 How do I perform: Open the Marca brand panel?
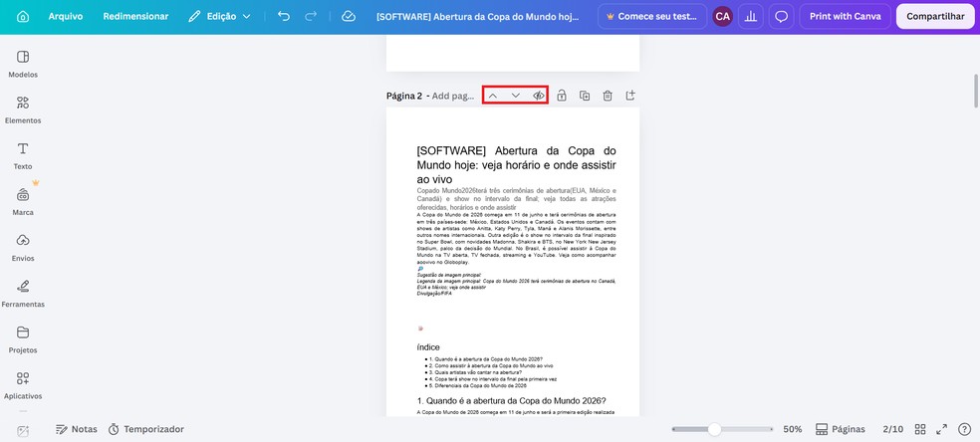23,202
